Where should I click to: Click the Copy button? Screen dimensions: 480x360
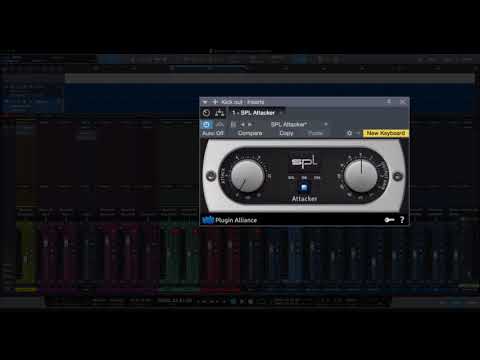286,133
